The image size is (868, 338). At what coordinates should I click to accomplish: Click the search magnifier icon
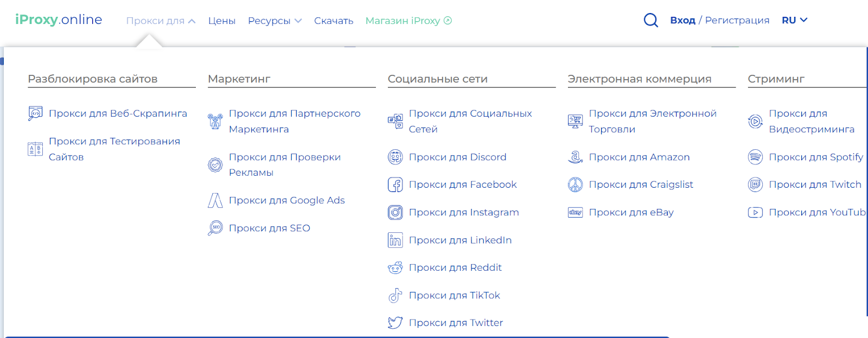pyautogui.click(x=650, y=21)
